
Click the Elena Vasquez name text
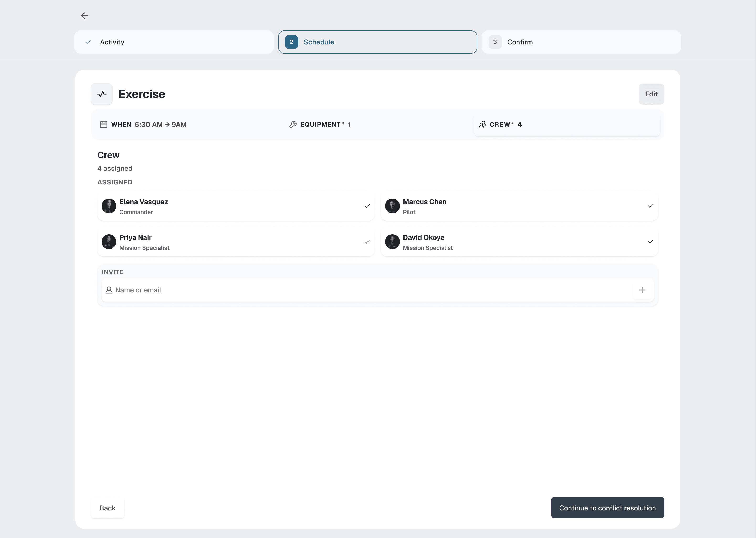tap(144, 202)
